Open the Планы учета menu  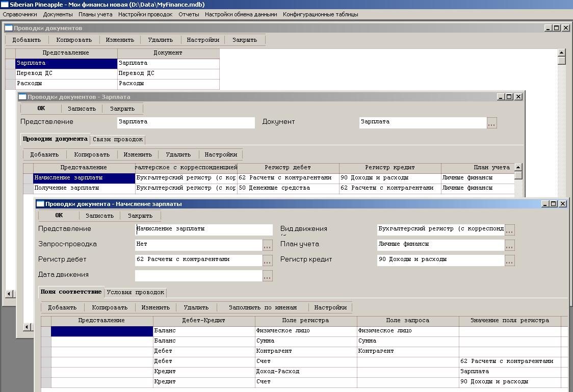pyautogui.click(x=95, y=15)
